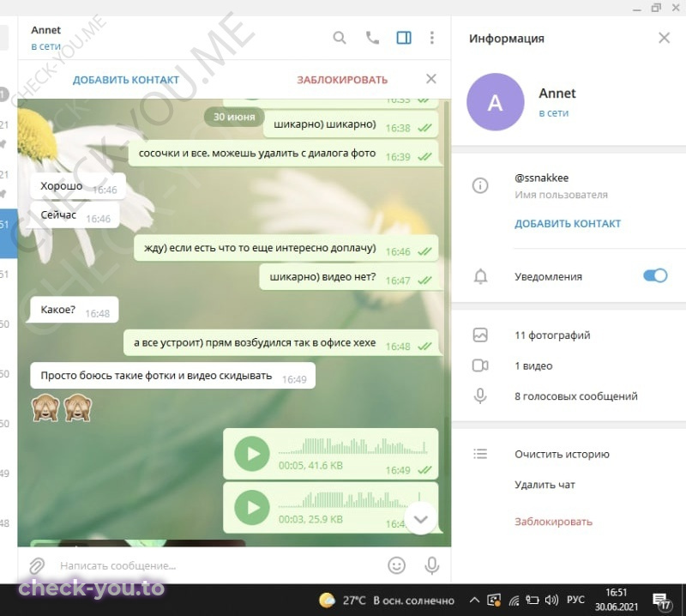Screen dimensions: 686x616
Task: Click ЗАБЛОКИРОВАТЬ in the chat top bar
Action: coord(342,80)
